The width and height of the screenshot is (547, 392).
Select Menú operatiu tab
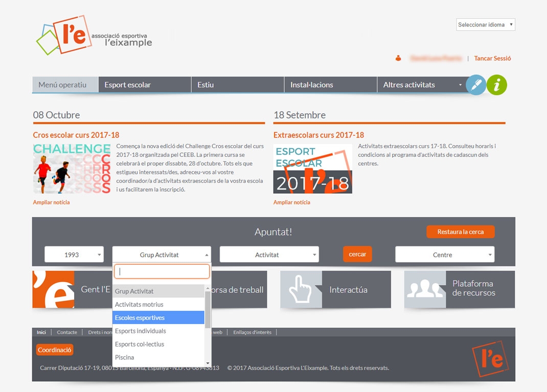point(65,85)
